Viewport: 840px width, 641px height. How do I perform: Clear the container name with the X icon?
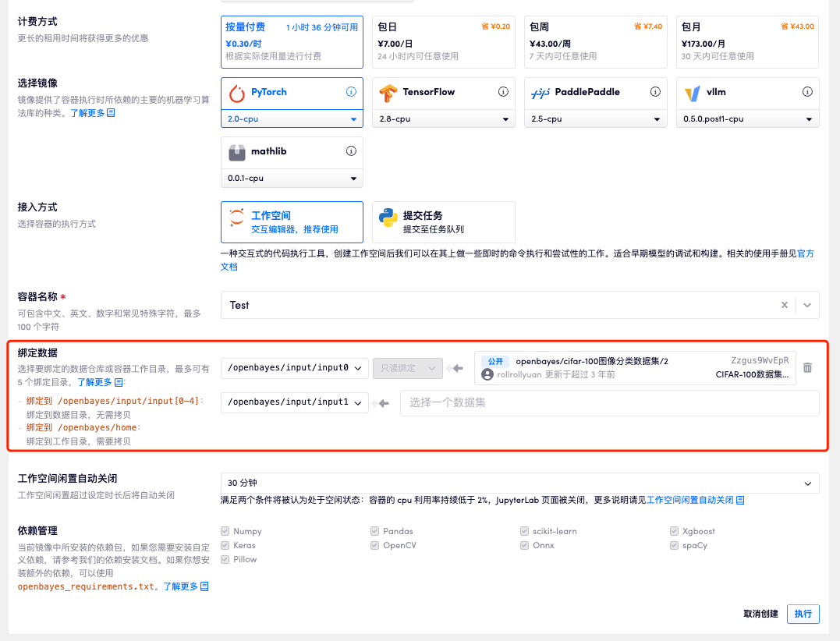coord(785,305)
